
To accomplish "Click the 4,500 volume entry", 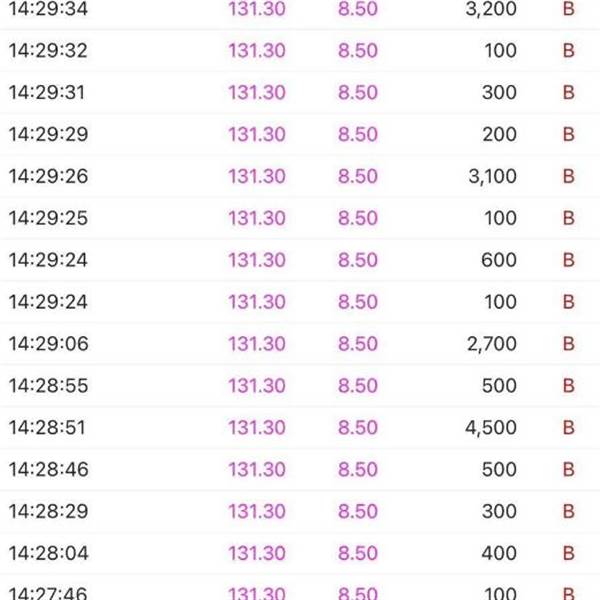I will pos(492,429).
